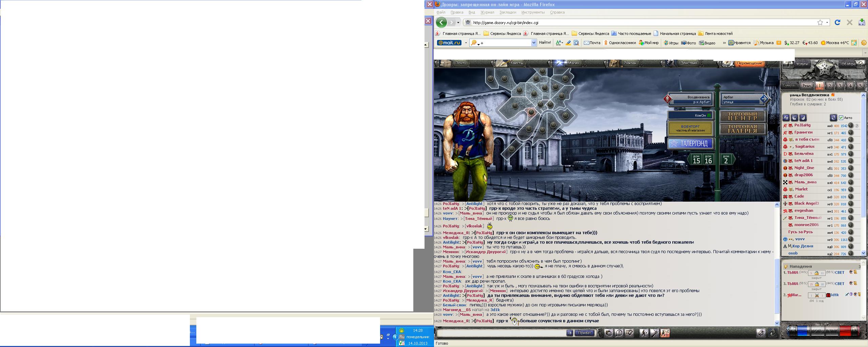Screen dimensions: 868x347
Task: Toggle the Авто auto-refresh checkbox
Action: click(x=841, y=118)
